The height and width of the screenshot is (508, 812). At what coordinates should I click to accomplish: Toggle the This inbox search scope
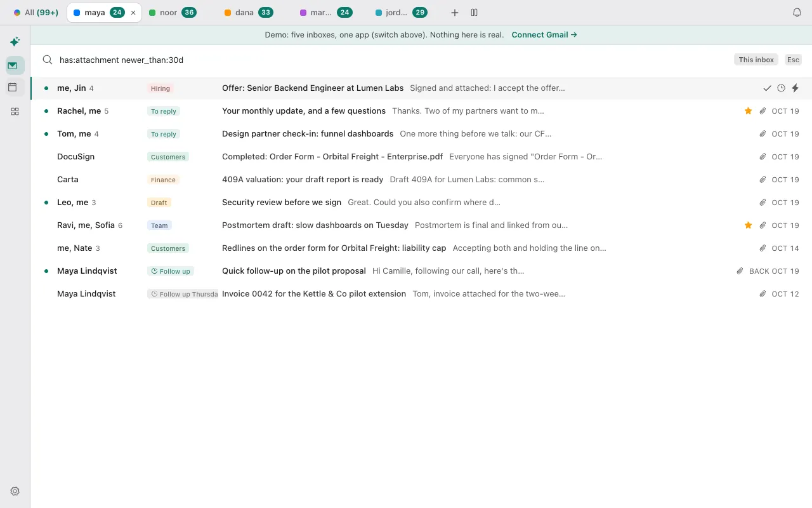click(x=756, y=60)
